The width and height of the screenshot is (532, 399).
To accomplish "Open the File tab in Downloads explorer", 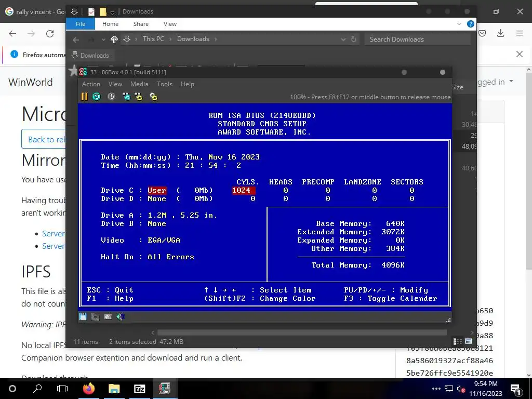I will coord(81,24).
